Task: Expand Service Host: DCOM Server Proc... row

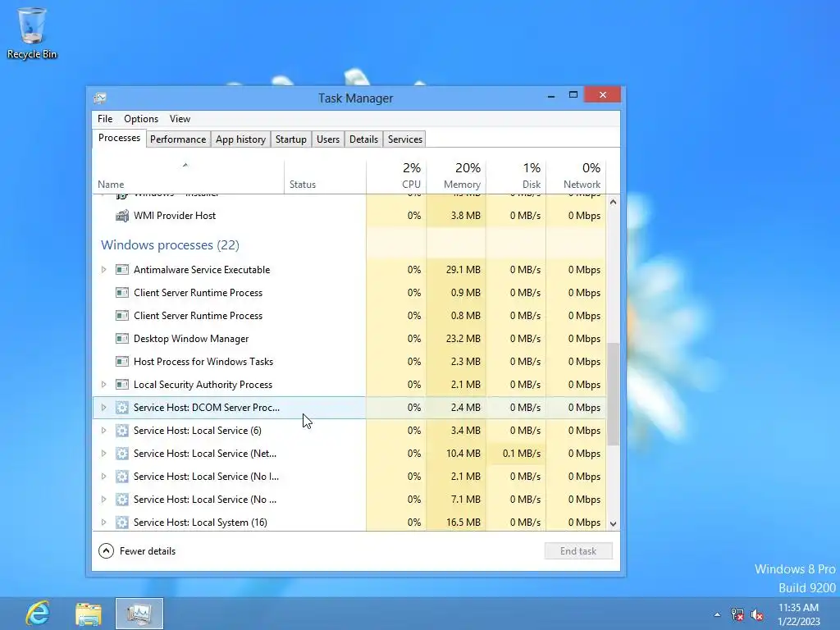Action: click(104, 408)
